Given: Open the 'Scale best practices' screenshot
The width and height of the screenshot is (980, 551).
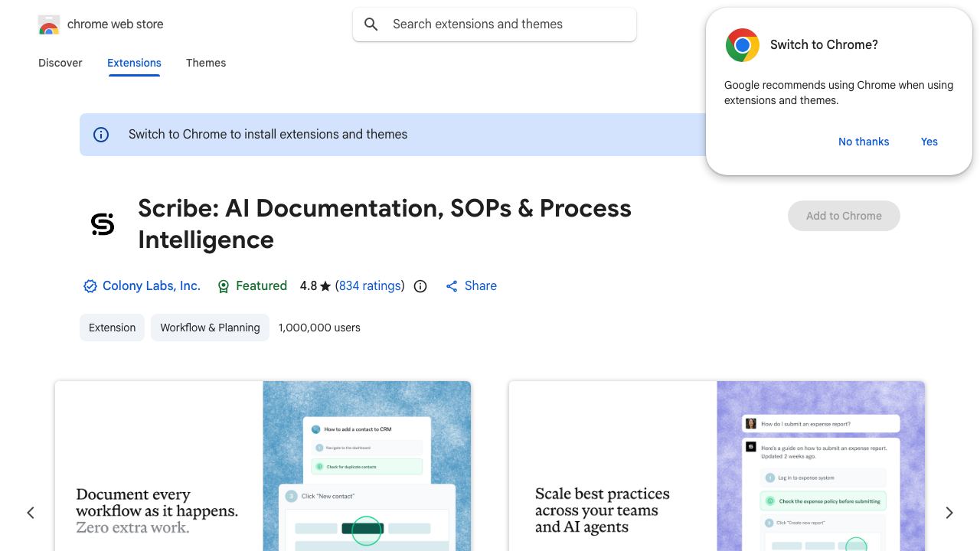Looking at the screenshot, I should click(717, 466).
